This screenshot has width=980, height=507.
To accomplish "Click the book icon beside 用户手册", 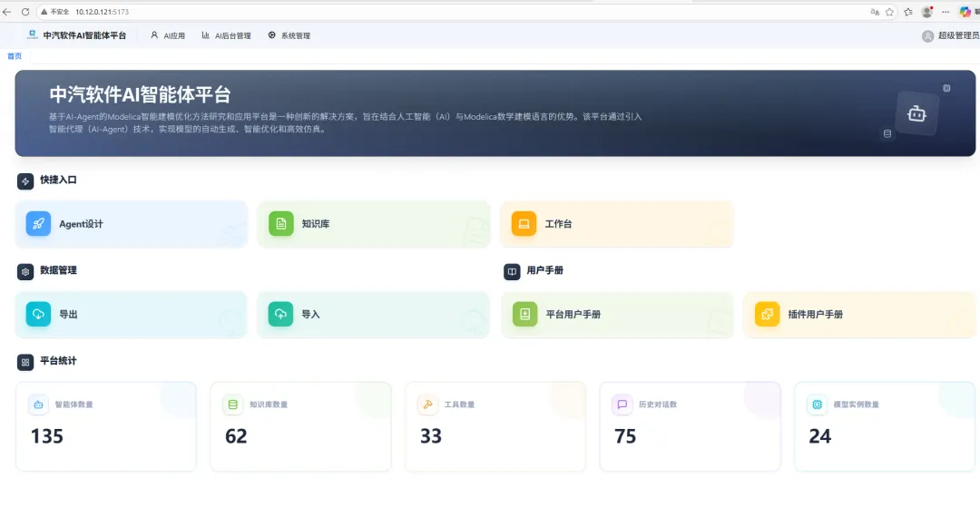I will [x=512, y=271].
